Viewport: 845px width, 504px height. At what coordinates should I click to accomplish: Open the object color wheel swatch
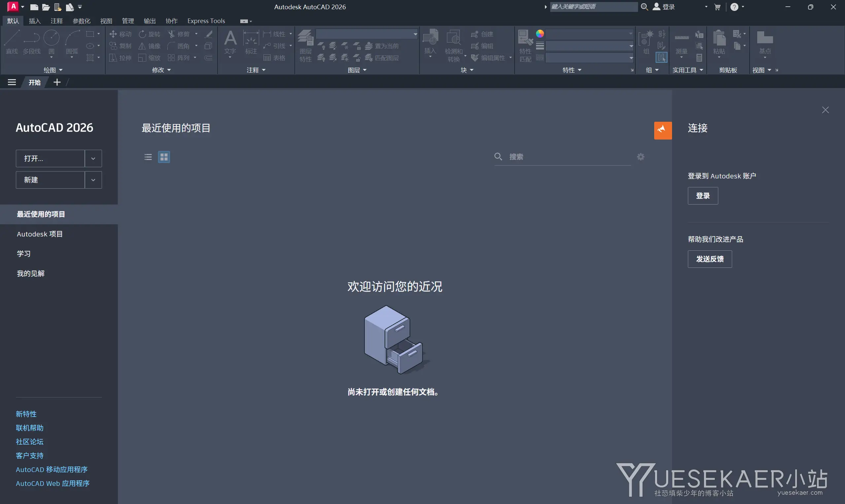(x=540, y=34)
